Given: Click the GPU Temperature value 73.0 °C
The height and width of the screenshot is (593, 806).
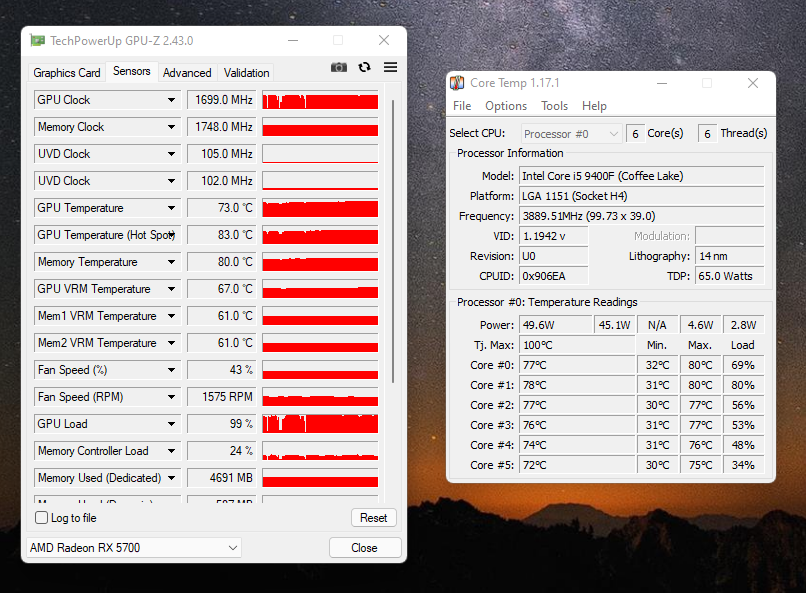Looking at the screenshot, I should click(221, 208).
